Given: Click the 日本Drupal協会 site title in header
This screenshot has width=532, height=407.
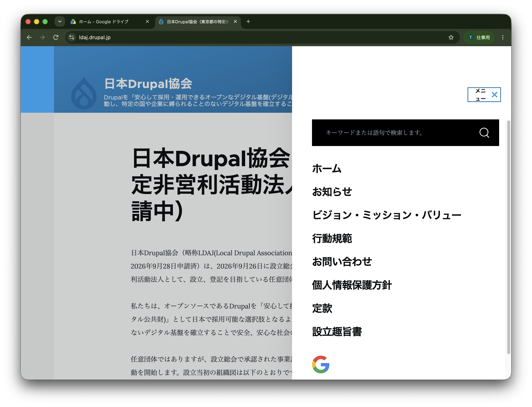Looking at the screenshot, I should tap(148, 84).
